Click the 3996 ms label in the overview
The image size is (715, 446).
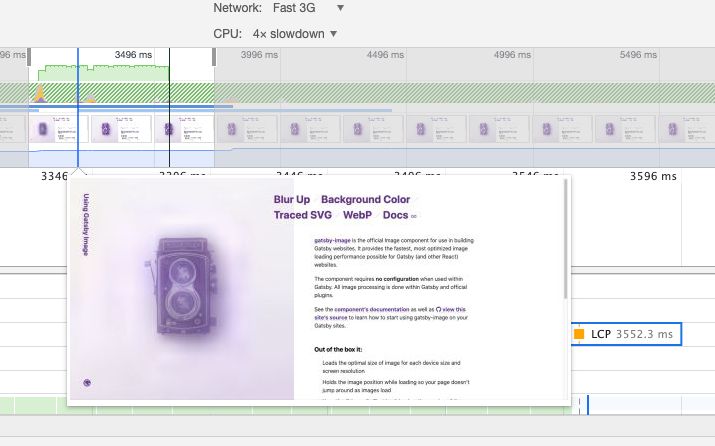coord(259,55)
